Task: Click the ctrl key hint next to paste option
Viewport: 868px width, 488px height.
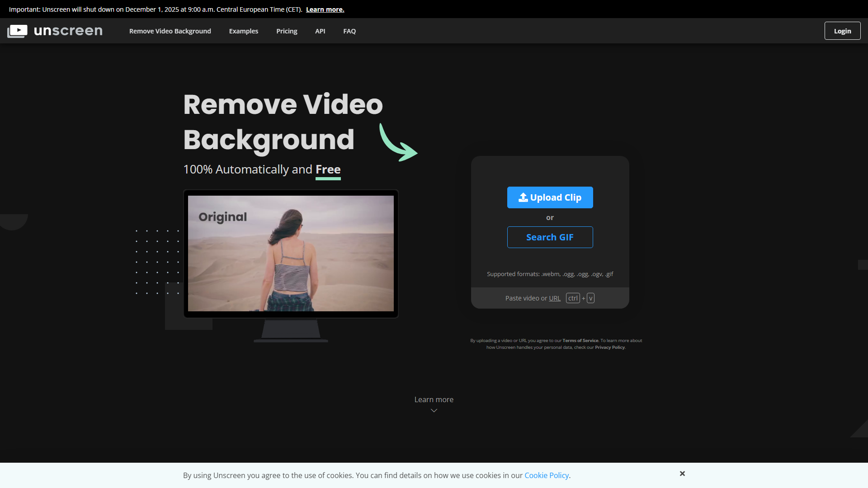Action: pyautogui.click(x=573, y=298)
